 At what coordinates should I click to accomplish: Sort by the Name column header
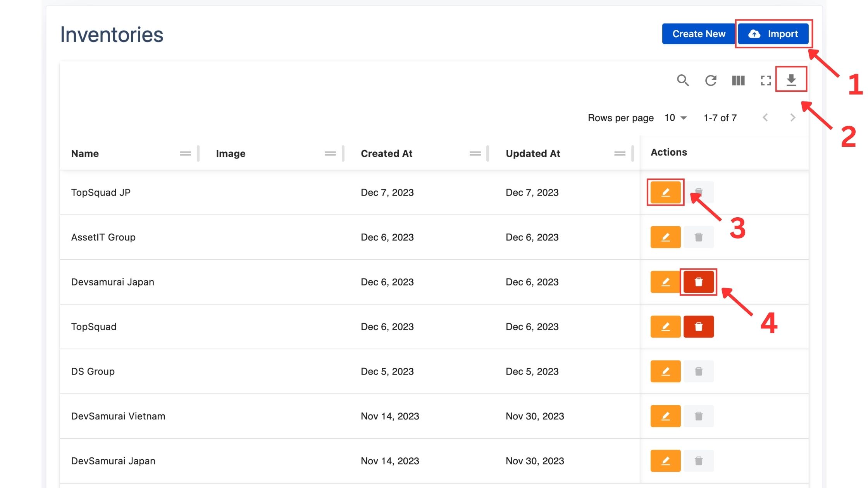click(x=85, y=153)
